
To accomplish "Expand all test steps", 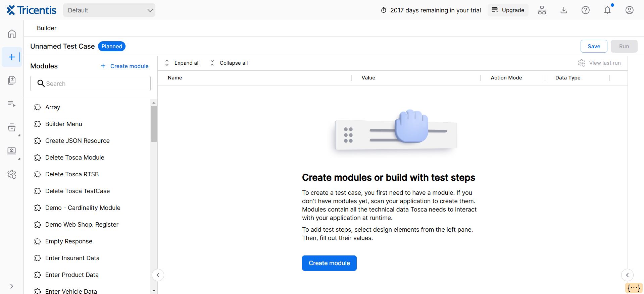I will 183,63.
